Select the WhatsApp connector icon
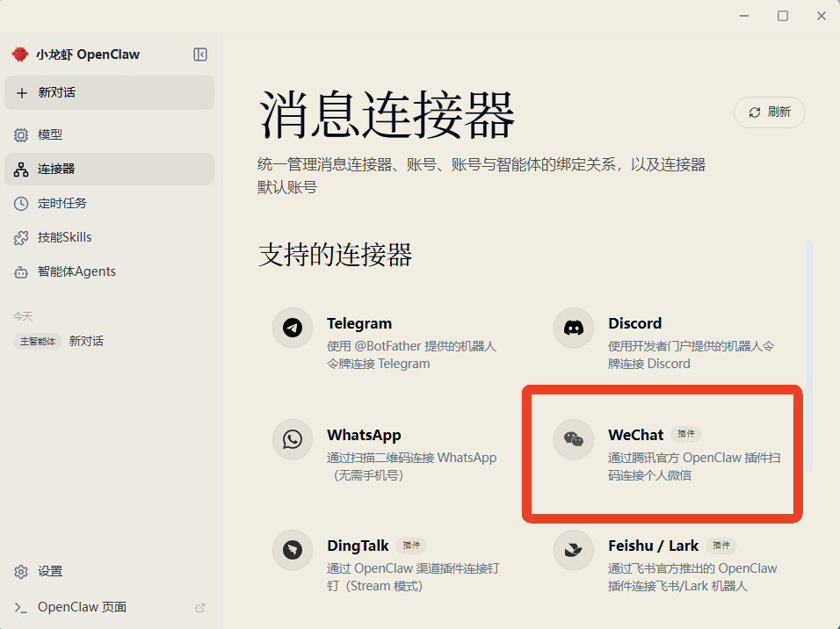840x629 pixels. [x=293, y=439]
